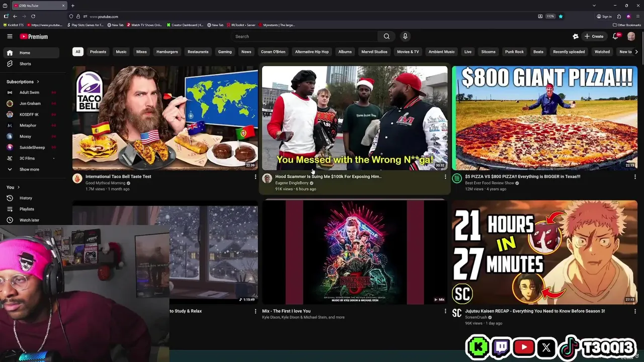This screenshot has height=362, width=644.
Task: Open Adult Swim channel subscription
Action: (31, 93)
